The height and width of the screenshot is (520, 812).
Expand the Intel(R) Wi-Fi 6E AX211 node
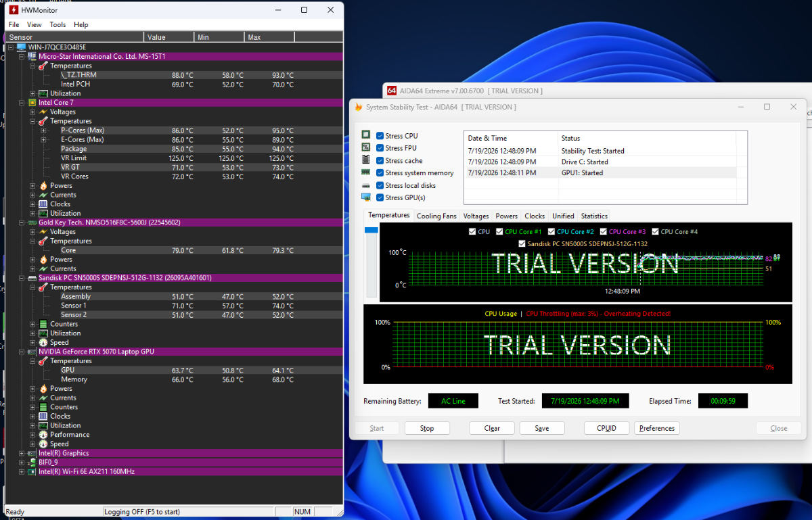(x=22, y=471)
